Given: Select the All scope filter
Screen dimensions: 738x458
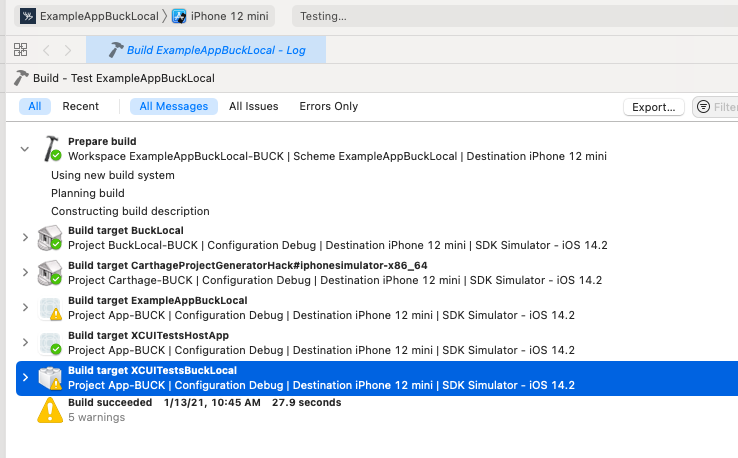Looking at the screenshot, I should (35, 106).
